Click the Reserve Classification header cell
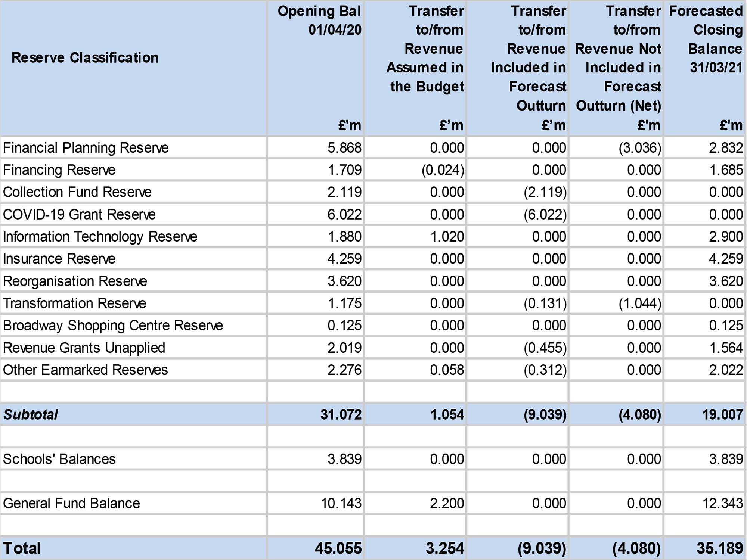The image size is (747, 560). (x=85, y=58)
